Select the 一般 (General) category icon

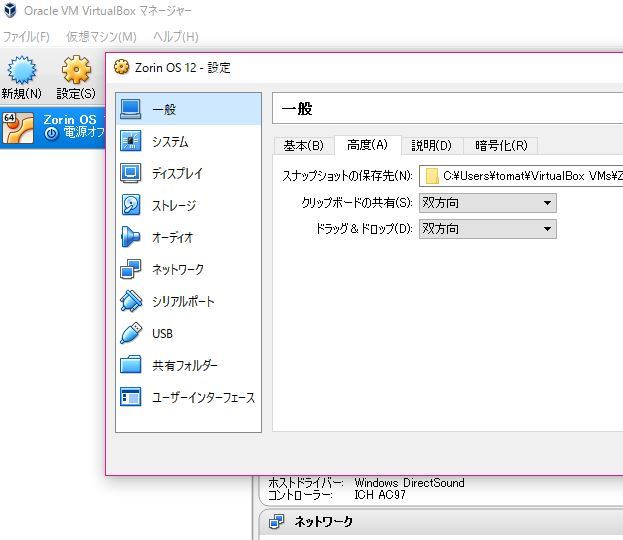coord(131,109)
